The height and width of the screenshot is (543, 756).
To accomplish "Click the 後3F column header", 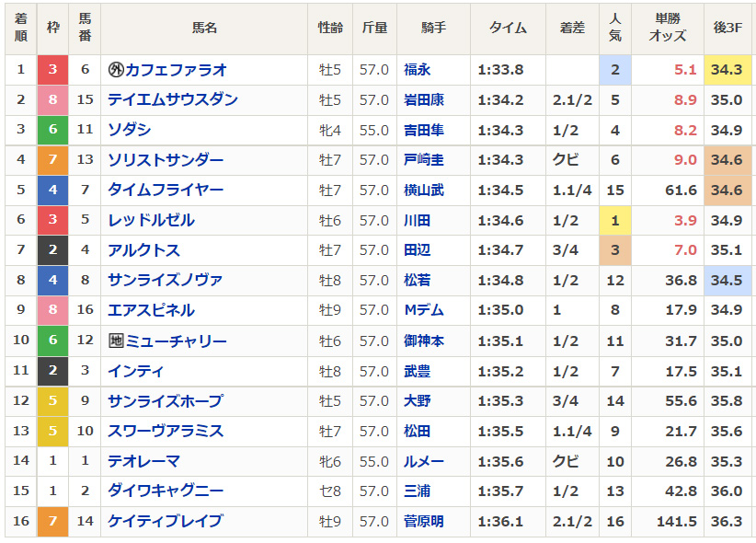I will [728, 28].
